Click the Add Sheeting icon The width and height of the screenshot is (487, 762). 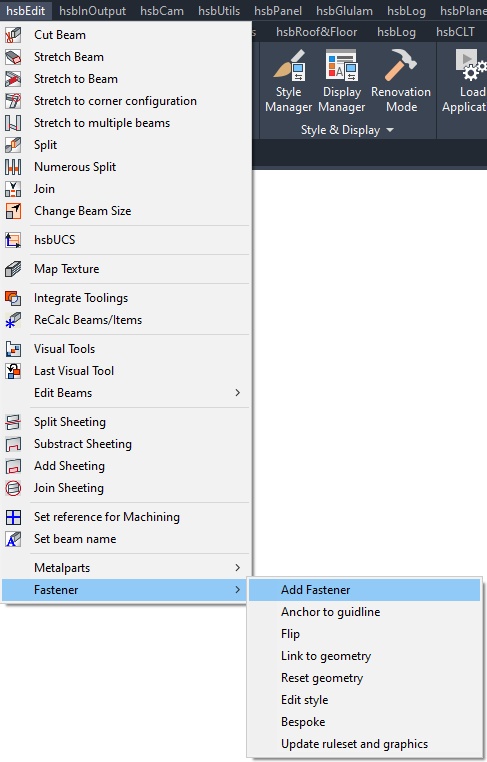(13, 466)
